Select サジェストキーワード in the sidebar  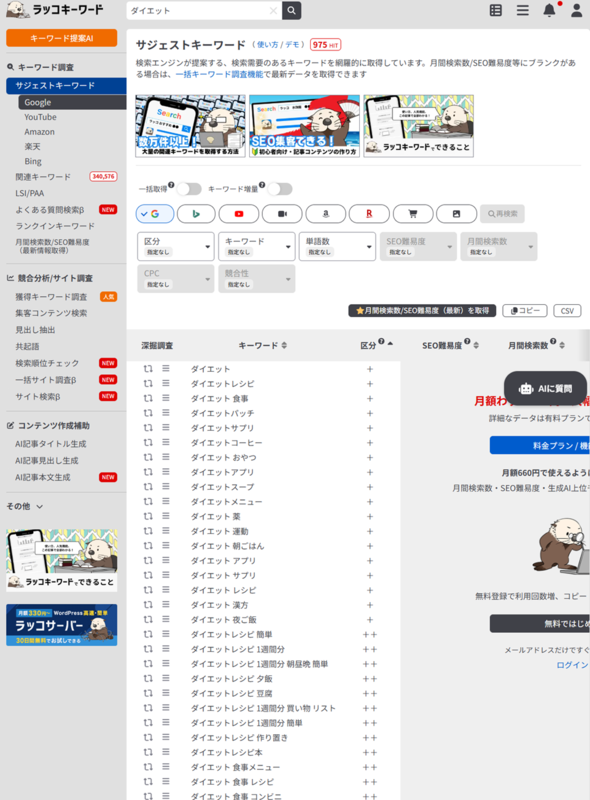click(66, 86)
